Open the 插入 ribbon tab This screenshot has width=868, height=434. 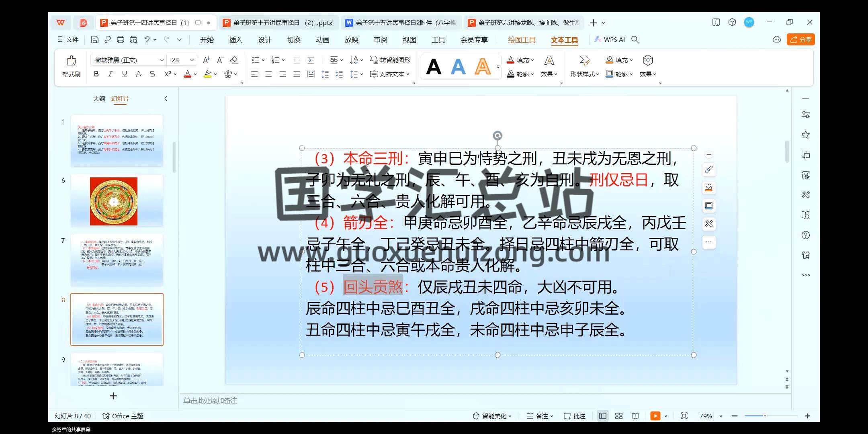pos(235,40)
